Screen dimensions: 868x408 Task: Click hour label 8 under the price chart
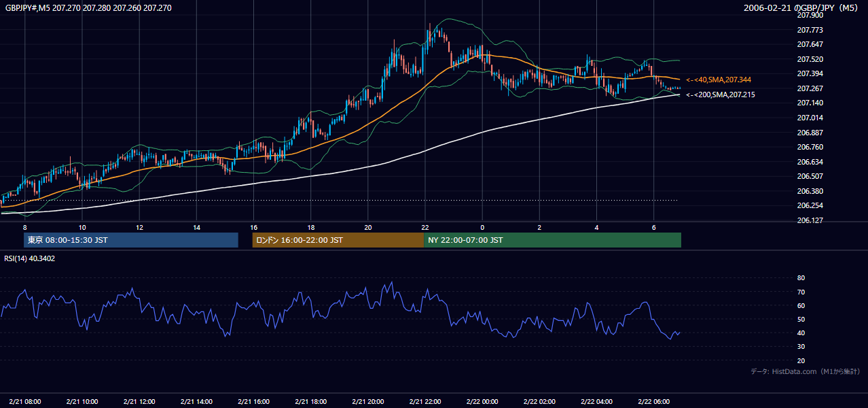pos(24,227)
